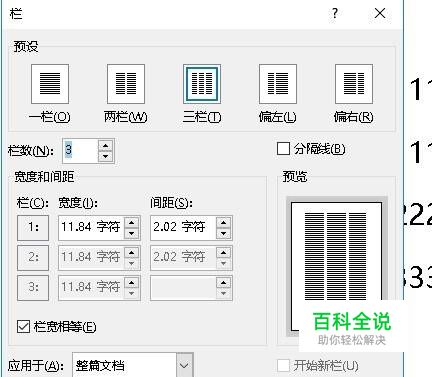Close the columns dialog
Image resolution: width=432 pixels, height=377 pixels.
(x=380, y=13)
